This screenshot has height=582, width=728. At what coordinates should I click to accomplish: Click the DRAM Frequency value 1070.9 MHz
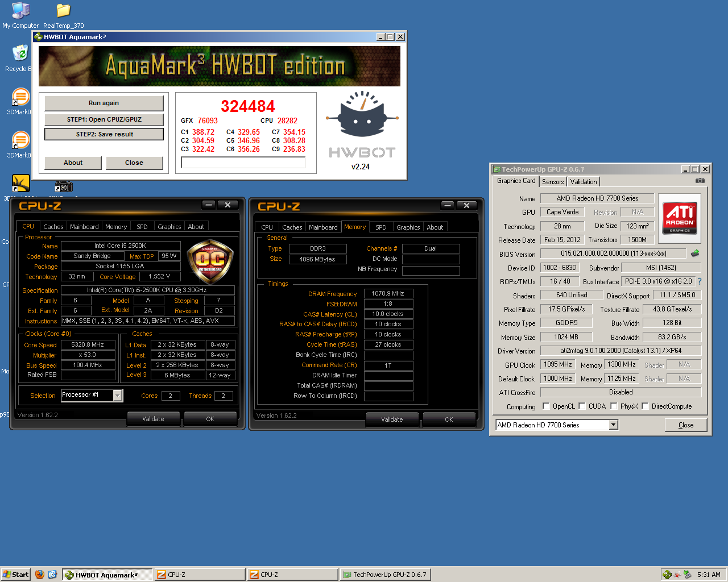click(388, 293)
